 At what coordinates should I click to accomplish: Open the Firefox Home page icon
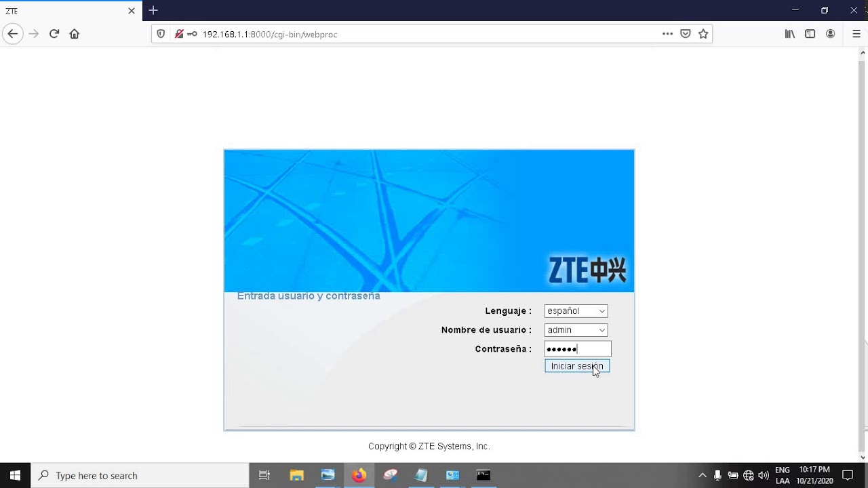click(x=75, y=34)
